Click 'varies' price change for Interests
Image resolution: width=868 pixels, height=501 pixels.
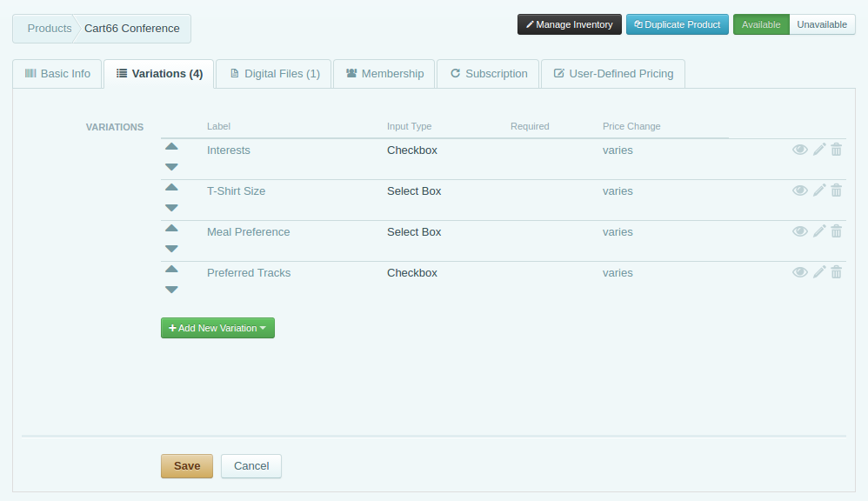click(618, 150)
